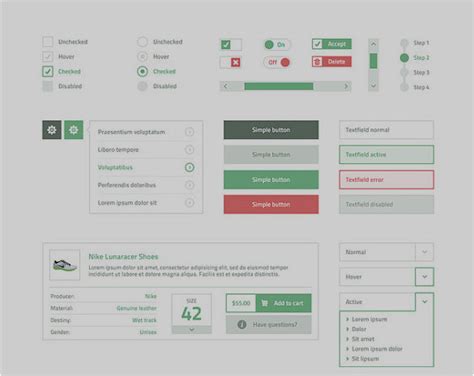Screen dimensions: 474x376
Task: Click the dark gray Simple button
Action: (x=271, y=130)
